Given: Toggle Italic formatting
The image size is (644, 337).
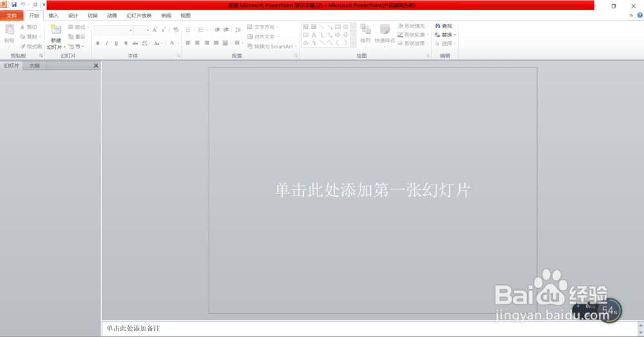Looking at the screenshot, I should click(x=107, y=43).
